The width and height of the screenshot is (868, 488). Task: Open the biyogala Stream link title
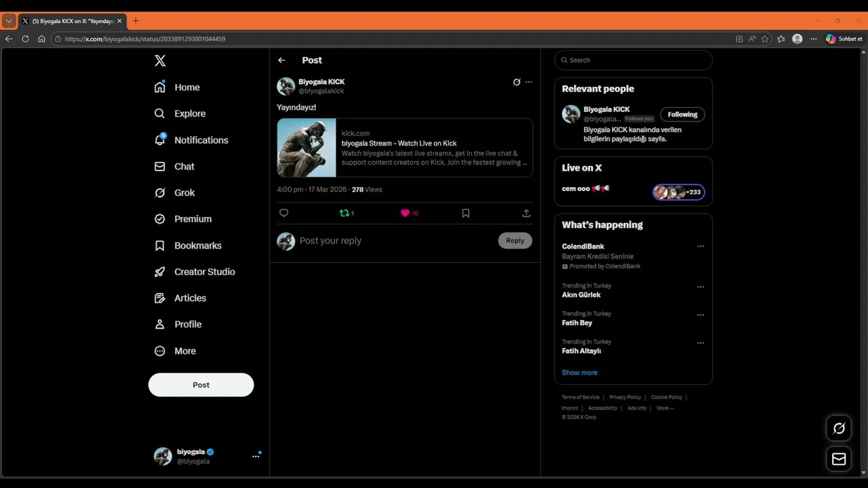(x=399, y=144)
